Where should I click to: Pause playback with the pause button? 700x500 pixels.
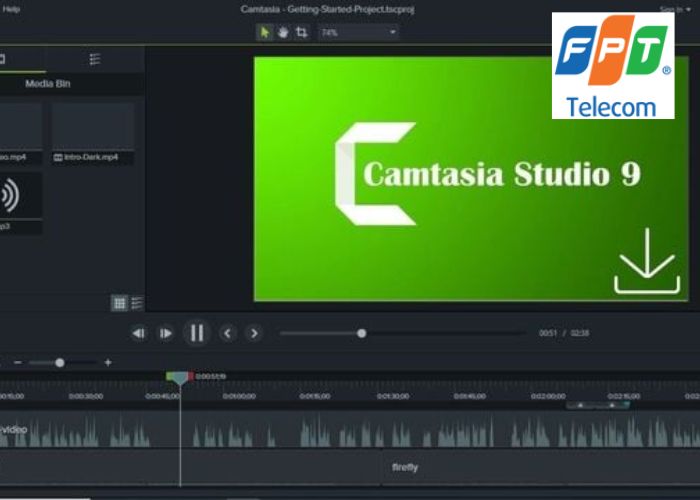[197, 333]
